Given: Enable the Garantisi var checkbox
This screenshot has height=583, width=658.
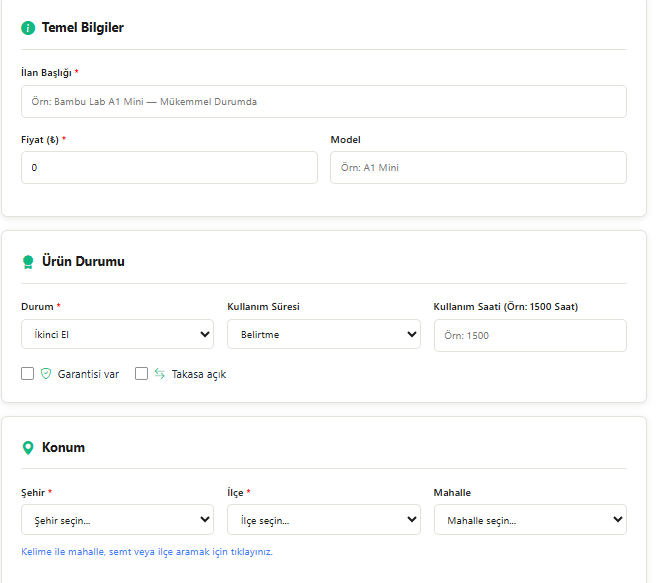Looking at the screenshot, I should click(28, 374).
